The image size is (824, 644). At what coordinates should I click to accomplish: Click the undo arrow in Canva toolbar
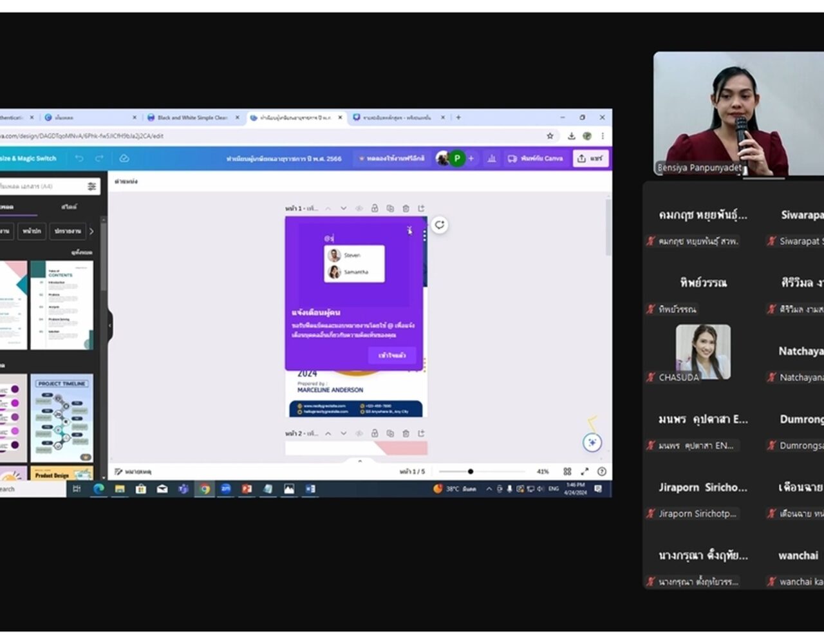point(79,158)
